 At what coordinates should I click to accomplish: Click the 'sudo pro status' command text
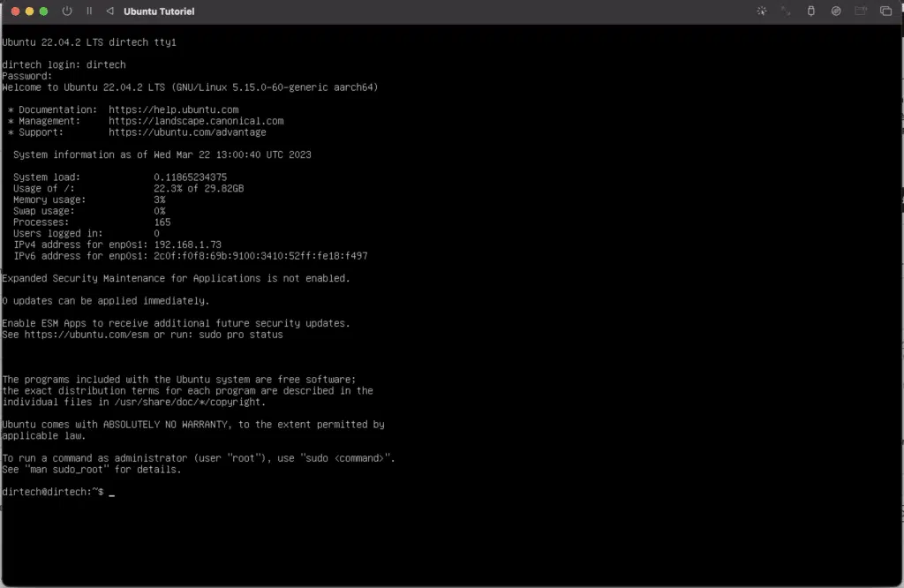tap(240, 335)
